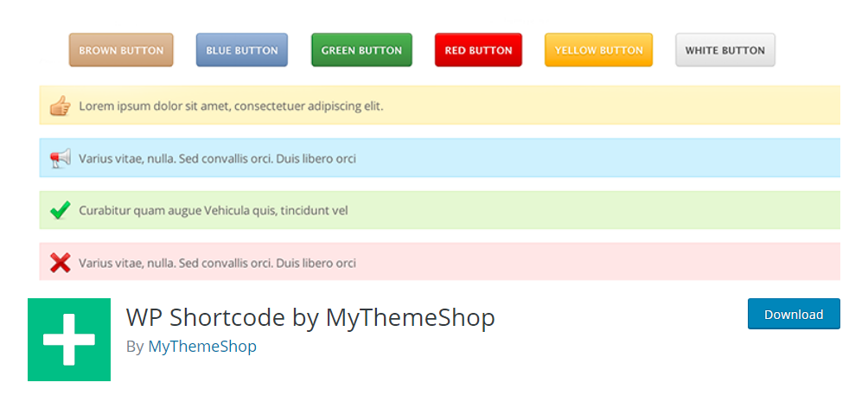Click the Yellow Button
868x408 pixels.
pos(598,50)
